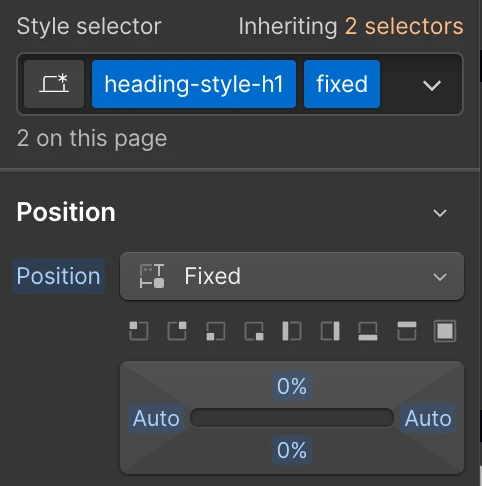
Task: Edit the top offset 0% value
Action: click(x=292, y=386)
